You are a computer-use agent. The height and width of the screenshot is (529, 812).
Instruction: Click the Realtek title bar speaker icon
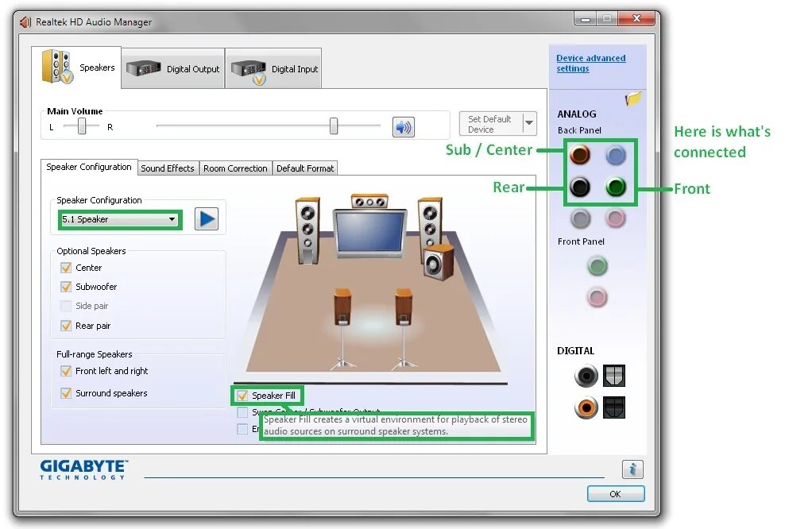click(x=25, y=22)
